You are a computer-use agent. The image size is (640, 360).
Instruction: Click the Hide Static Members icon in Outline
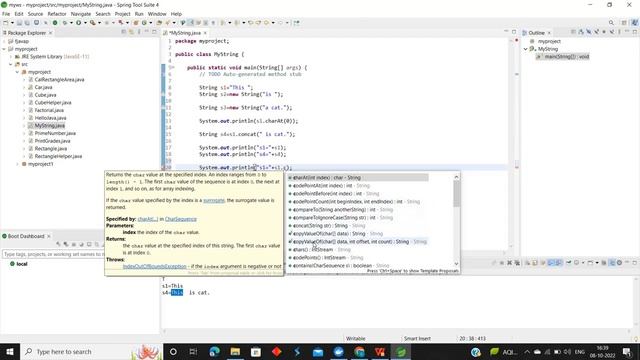pos(596,32)
